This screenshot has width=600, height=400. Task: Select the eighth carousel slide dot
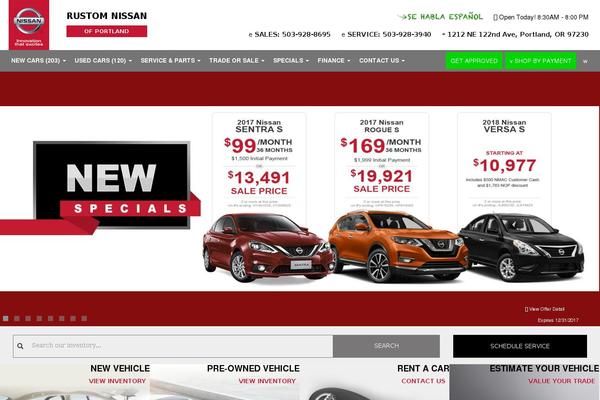84,318
